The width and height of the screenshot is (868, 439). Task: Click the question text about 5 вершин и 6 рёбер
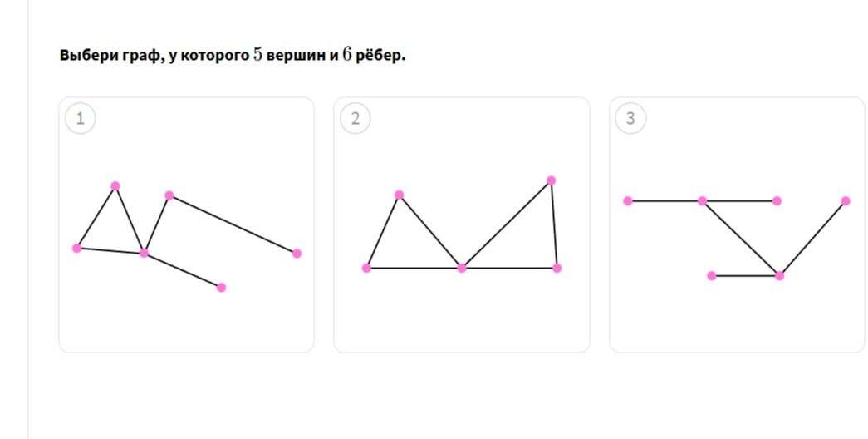click(x=233, y=56)
